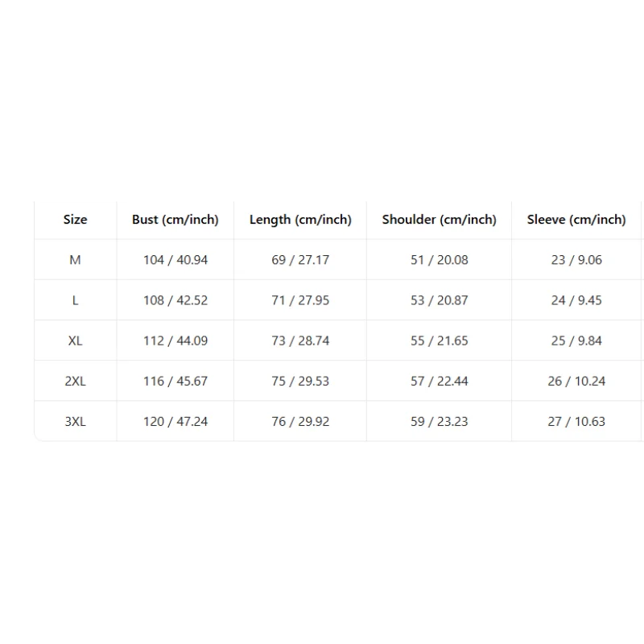
Task: Select the Shoulder (cm/inch) header cell
Action: click(439, 220)
